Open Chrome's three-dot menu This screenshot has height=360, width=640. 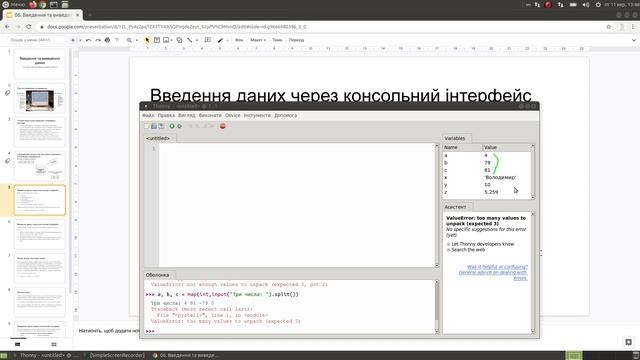click(x=633, y=27)
